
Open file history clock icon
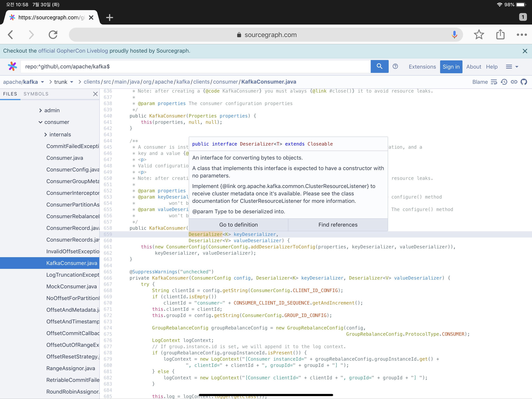click(504, 82)
